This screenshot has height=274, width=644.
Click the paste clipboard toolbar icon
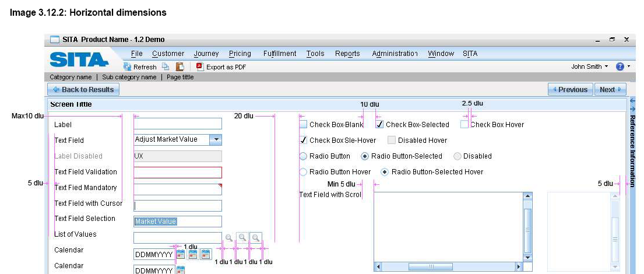[180, 66]
